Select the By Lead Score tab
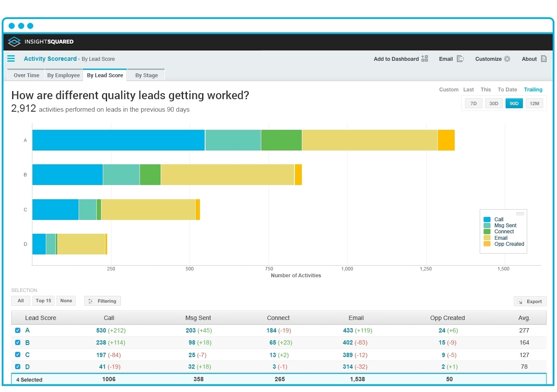The height and width of the screenshot is (392, 557). [105, 75]
